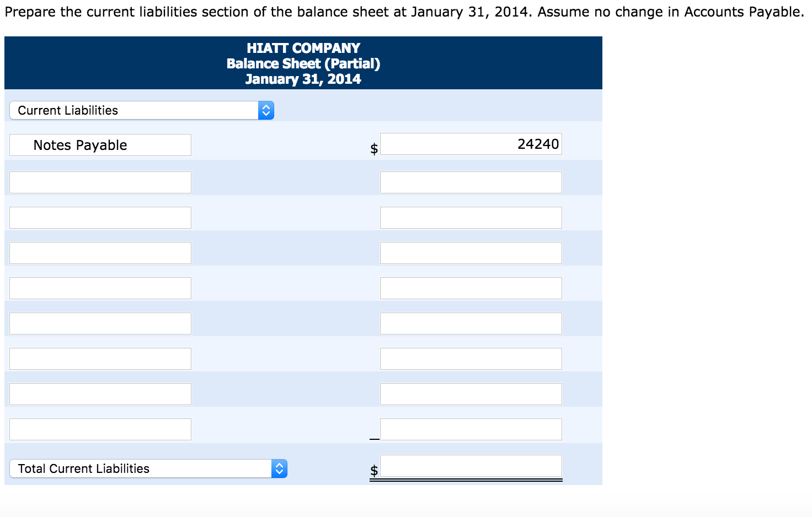Click fourth empty amount field below 24240
Screen dimensions: 812x517
[471, 288]
